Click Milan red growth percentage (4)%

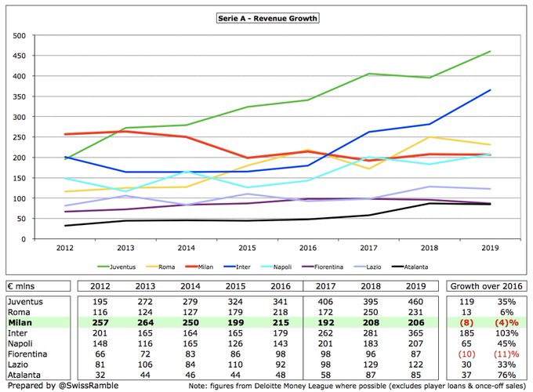[x=506, y=323]
